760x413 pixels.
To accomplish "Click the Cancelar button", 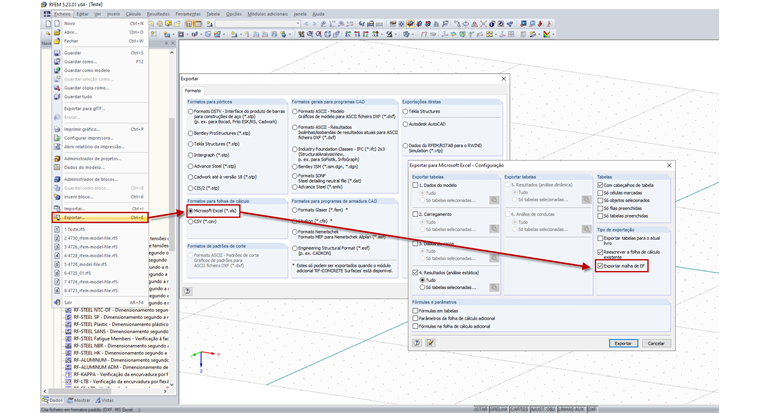I will (656, 343).
